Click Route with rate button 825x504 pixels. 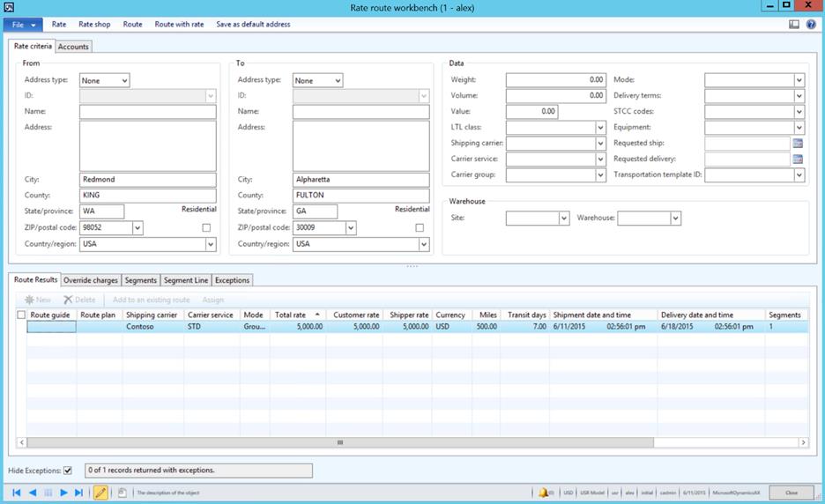(x=179, y=24)
